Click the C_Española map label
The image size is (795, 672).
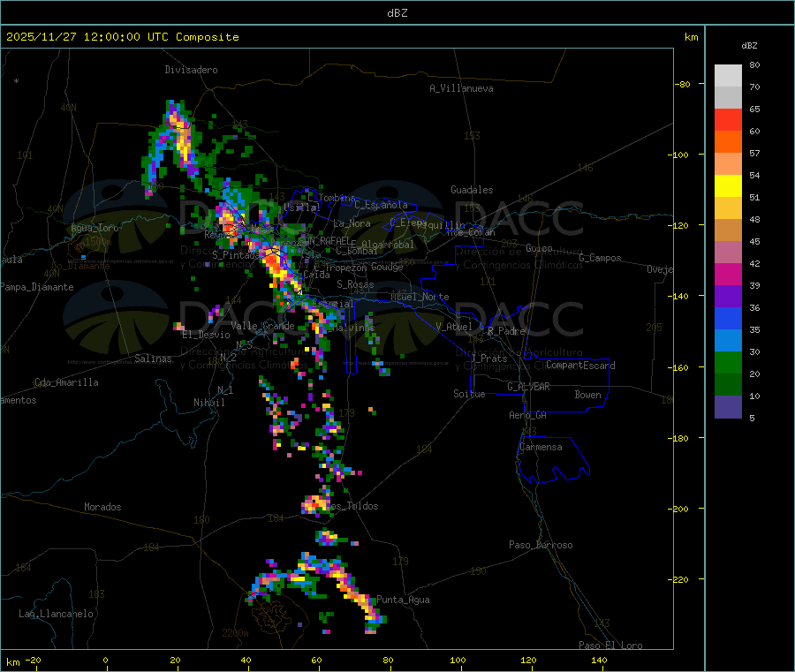click(381, 205)
